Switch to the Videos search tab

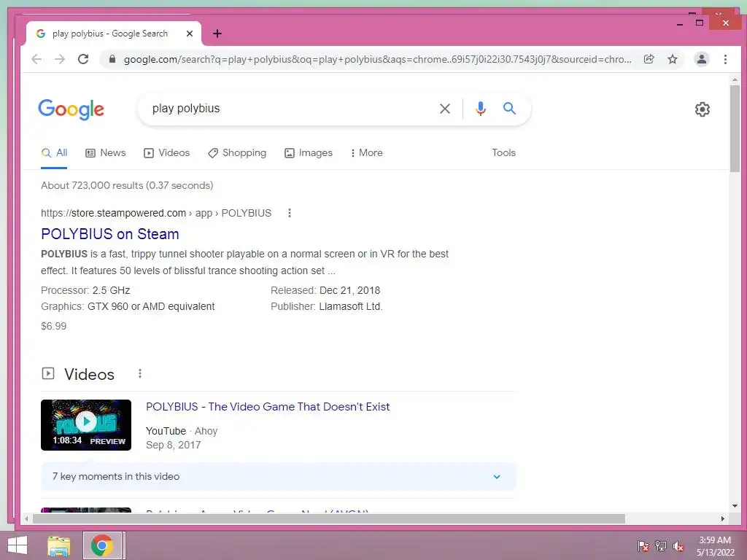coord(167,153)
